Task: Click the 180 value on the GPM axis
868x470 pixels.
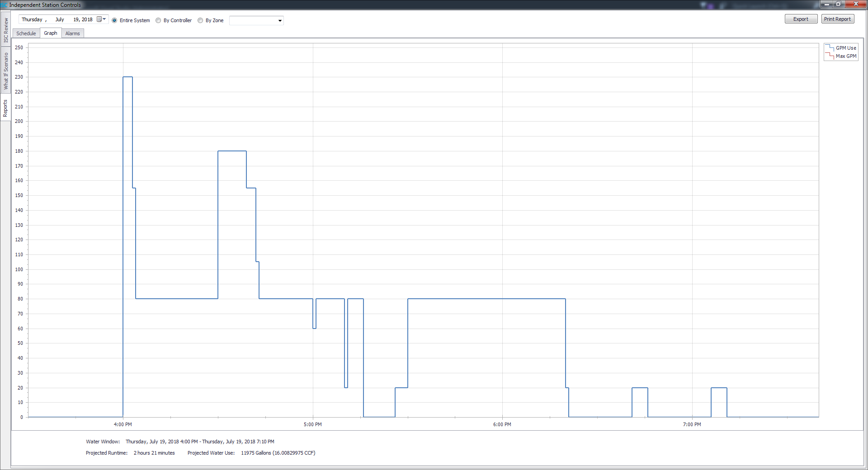Action: click(19, 151)
